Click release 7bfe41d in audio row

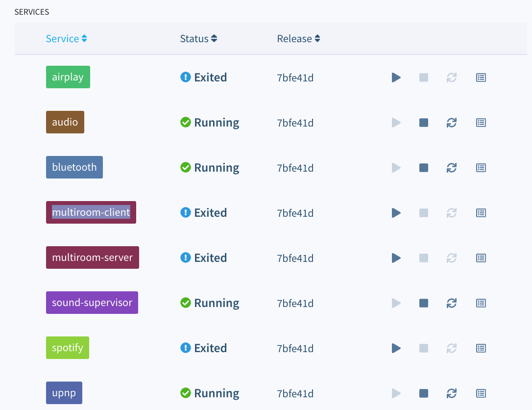click(x=295, y=123)
